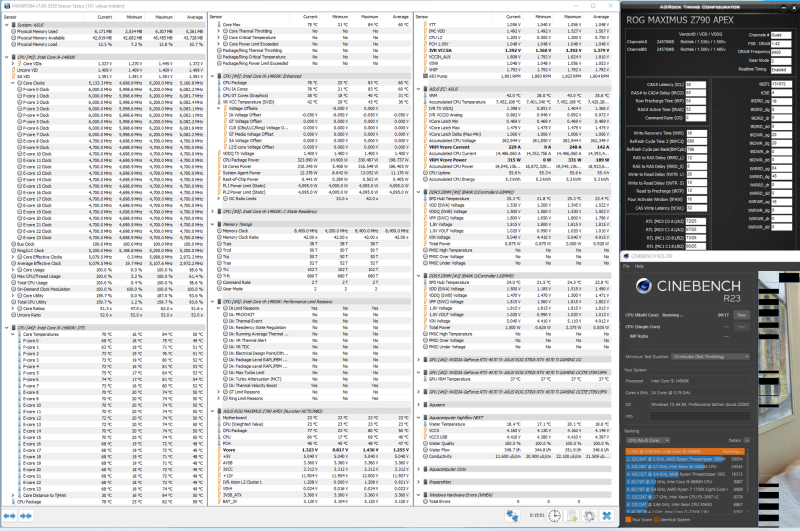
Task: Click circle icon beside Water Temperature
Action: (x=425, y=424)
